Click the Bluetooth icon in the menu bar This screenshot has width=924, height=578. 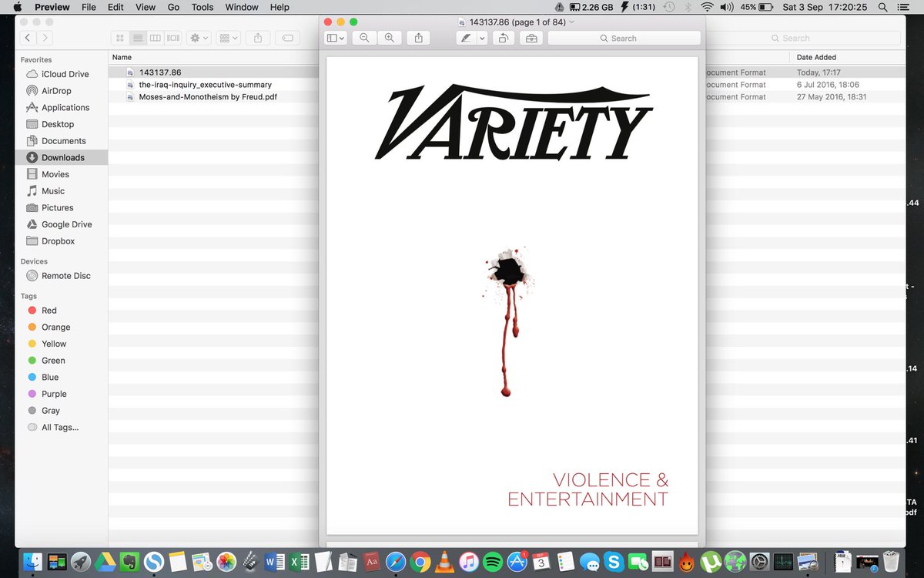click(688, 7)
